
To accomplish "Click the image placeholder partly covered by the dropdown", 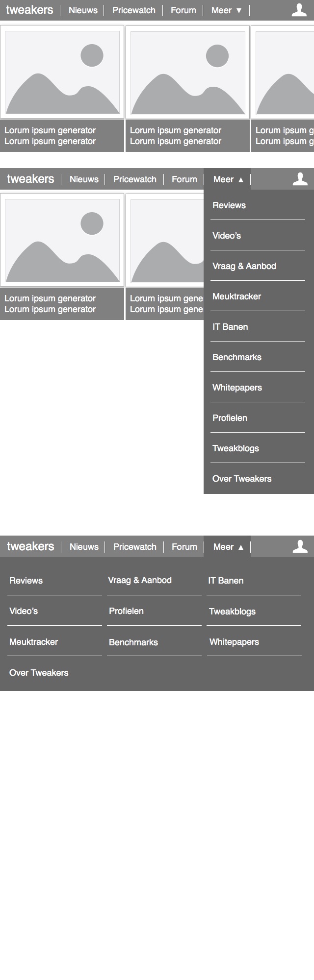I will tap(165, 240).
